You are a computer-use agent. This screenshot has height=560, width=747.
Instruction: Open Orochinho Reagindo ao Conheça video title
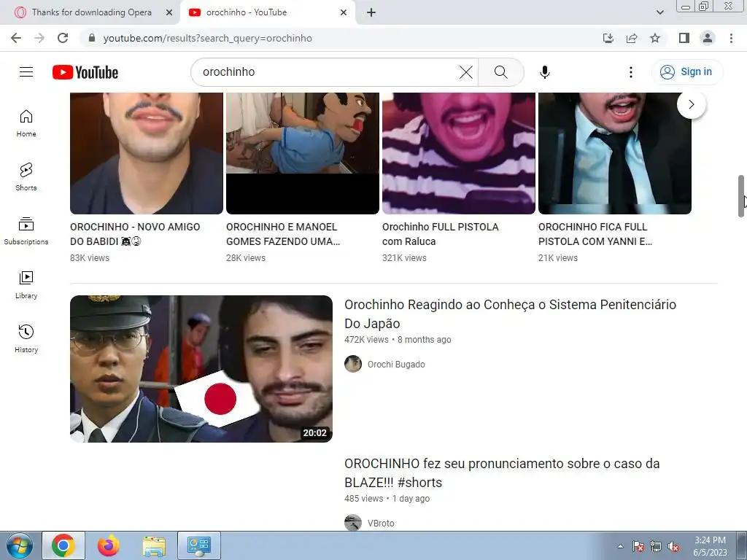[510, 314]
